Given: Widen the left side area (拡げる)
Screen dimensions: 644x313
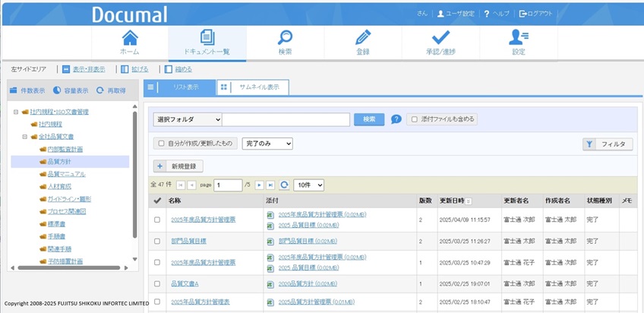Looking at the screenshot, I should (x=134, y=69).
